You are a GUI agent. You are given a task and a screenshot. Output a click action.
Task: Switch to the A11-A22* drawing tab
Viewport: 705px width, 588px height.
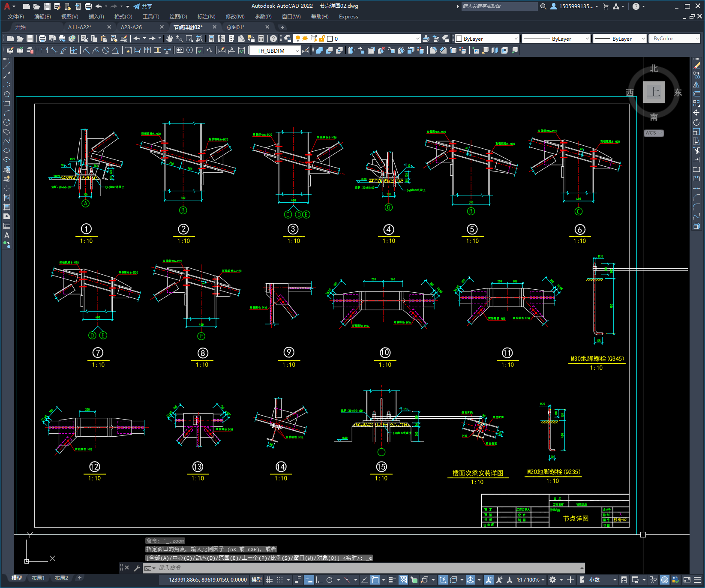(x=80, y=27)
